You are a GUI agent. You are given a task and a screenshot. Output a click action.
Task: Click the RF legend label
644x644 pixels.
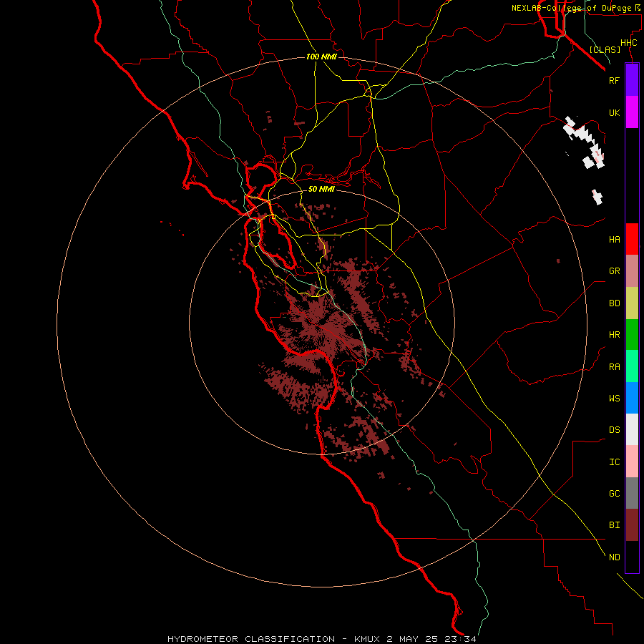click(614, 80)
